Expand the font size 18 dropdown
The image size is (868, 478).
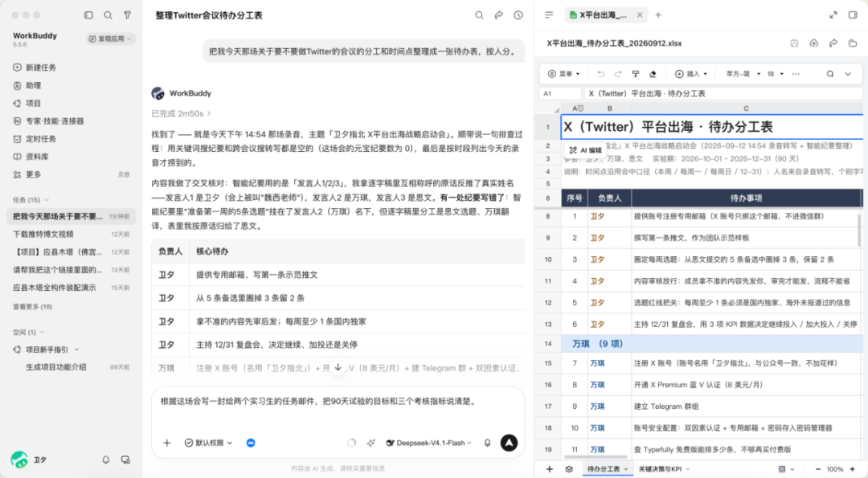776,74
